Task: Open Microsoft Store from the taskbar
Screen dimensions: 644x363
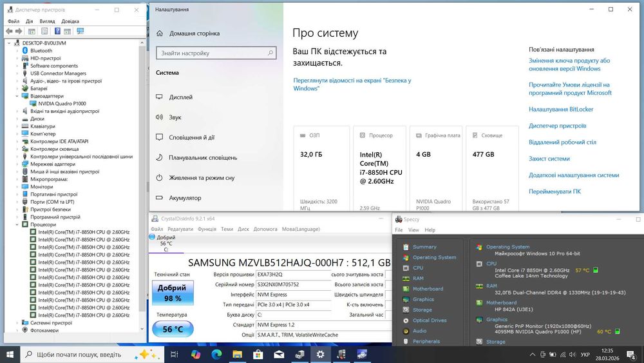Action: 258,354
